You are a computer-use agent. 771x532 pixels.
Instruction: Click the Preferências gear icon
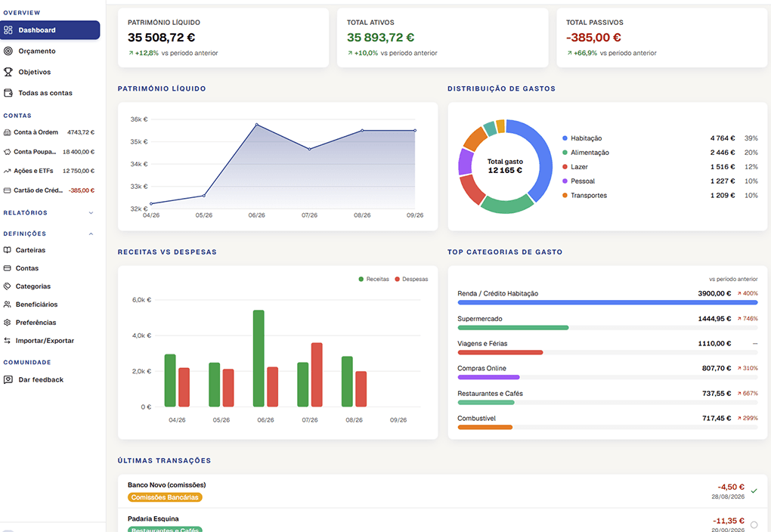(x=7, y=323)
